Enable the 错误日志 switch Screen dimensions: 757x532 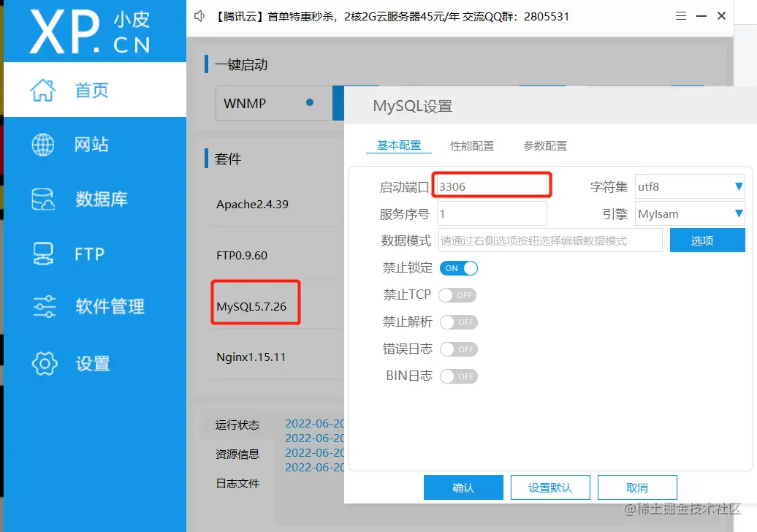click(459, 349)
